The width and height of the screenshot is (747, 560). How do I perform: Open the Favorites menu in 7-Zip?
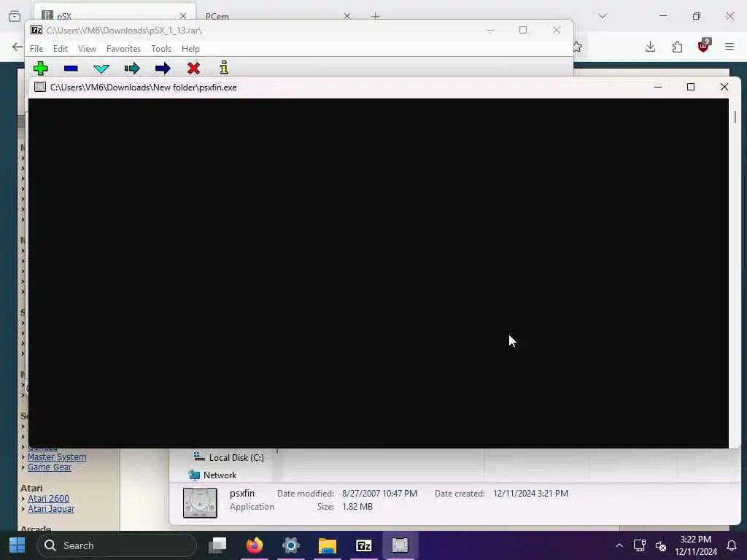point(123,49)
